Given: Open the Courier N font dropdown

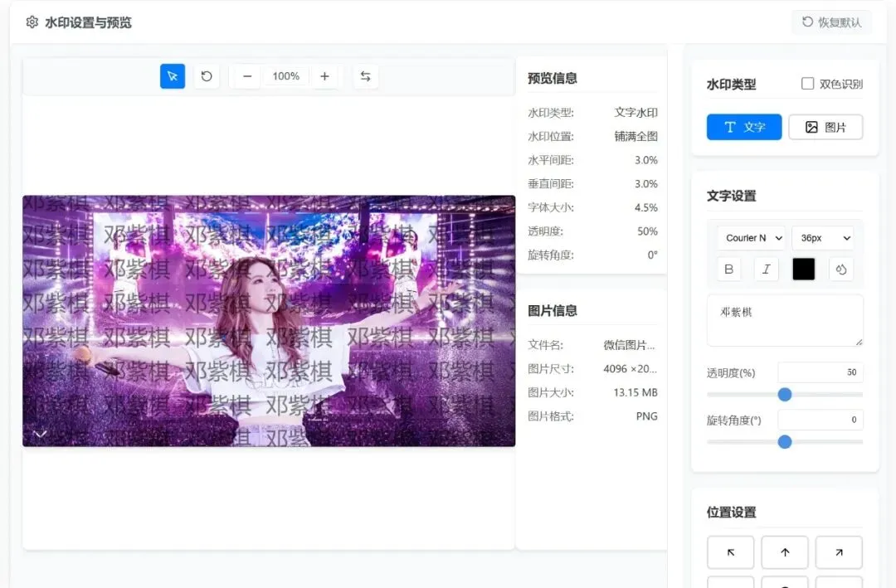Looking at the screenshot, I should [752, 238].
